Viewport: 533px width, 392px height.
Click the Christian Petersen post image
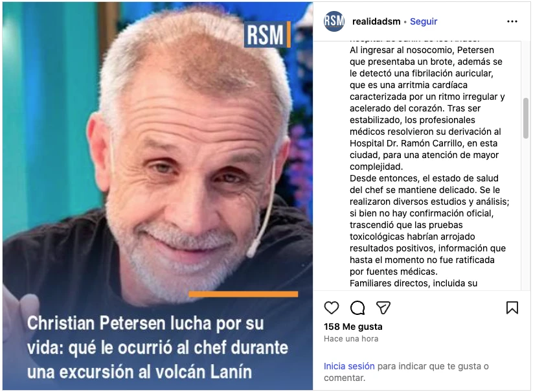pyautogui.click(x=158, y=196)
